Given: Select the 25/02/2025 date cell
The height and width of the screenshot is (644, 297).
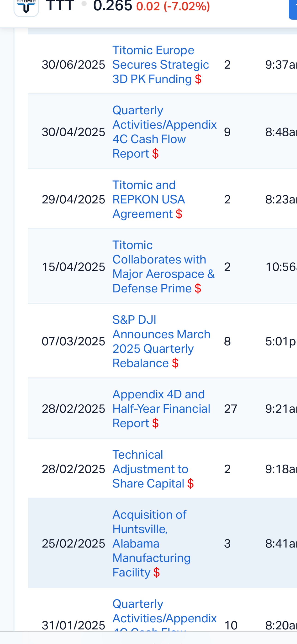Looking at the screenshot, I should pos(73,544).
